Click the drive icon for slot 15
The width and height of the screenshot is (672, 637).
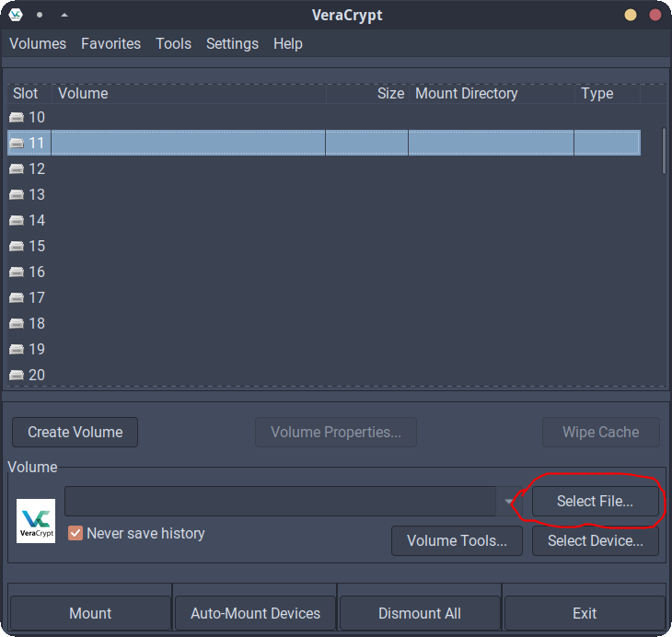17,246
